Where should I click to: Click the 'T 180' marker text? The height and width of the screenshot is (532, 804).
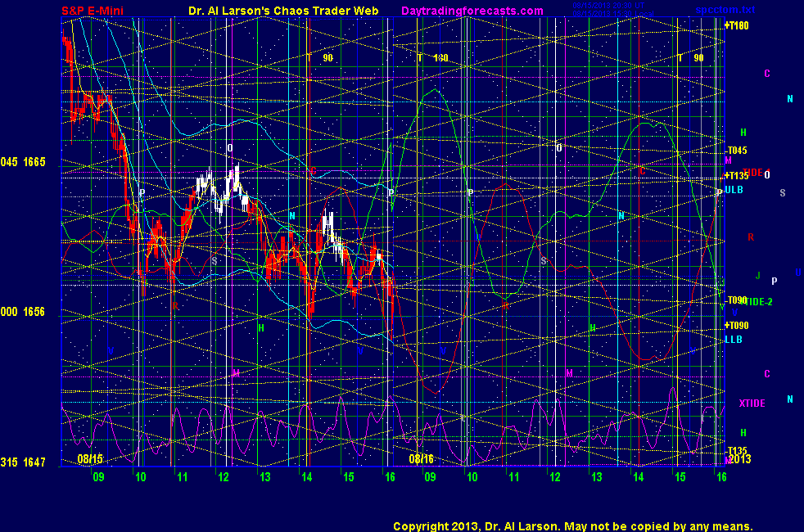(x=433, y=58)
